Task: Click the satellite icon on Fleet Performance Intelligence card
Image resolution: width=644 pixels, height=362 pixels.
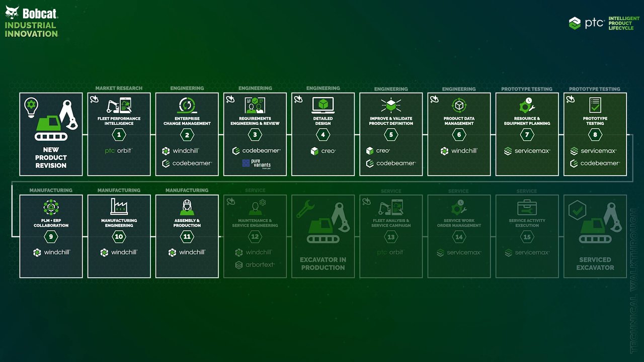Action: pyautogui.click(x=94, y=99)
